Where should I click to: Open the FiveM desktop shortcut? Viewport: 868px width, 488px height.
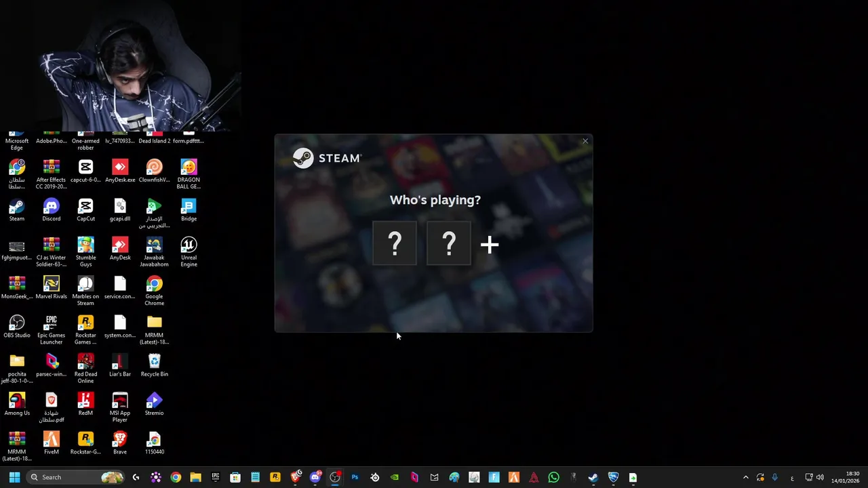(52, 443)
